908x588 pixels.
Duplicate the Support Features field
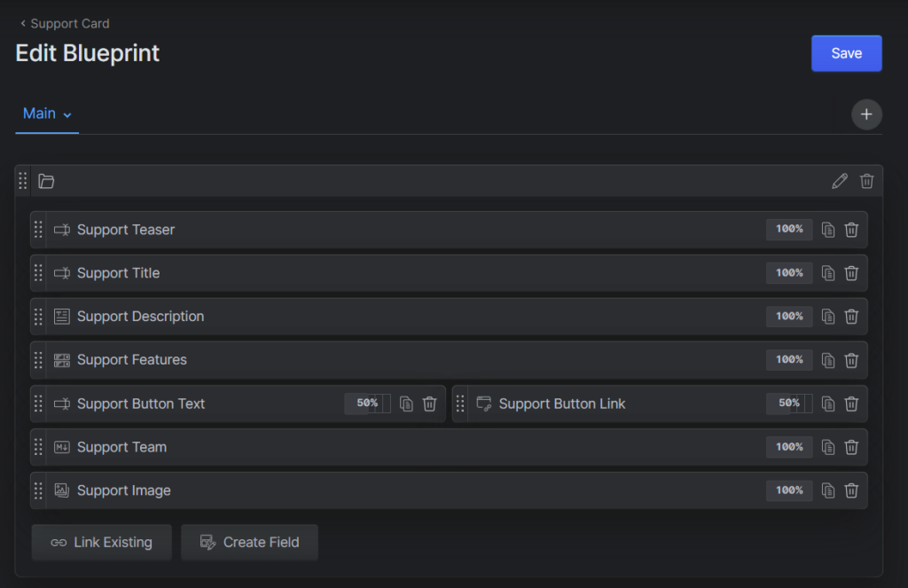point(828,360)
